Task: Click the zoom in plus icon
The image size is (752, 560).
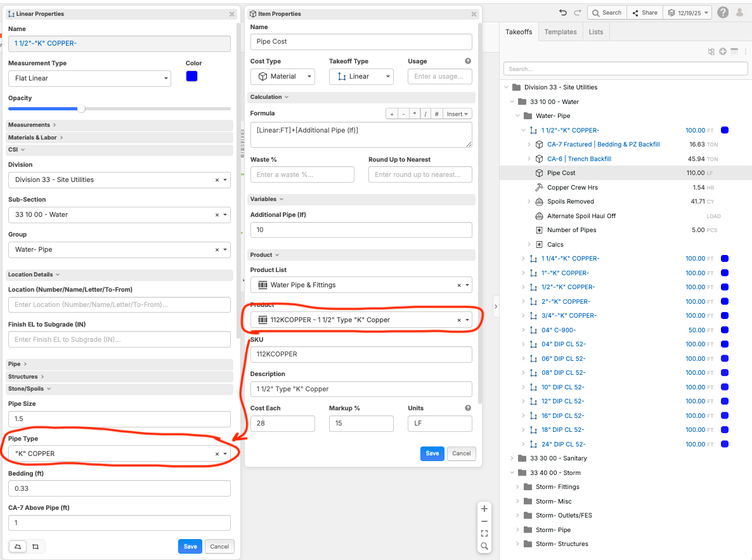Action: click(484, 509)
